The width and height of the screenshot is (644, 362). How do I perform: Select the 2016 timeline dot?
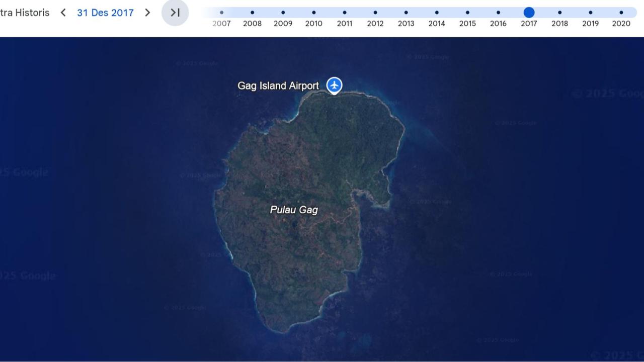(x=498, y=13)
